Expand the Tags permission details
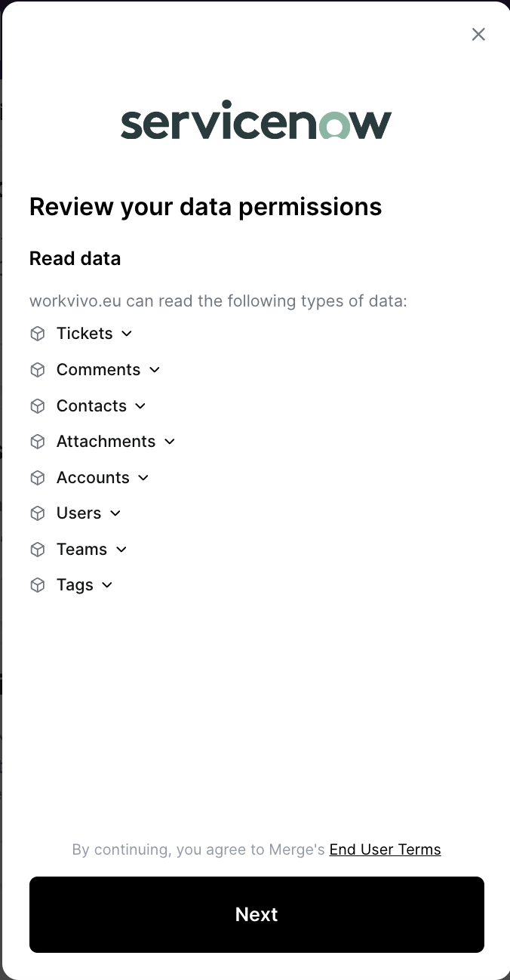 pyautogui.click(x=106, y=584)
